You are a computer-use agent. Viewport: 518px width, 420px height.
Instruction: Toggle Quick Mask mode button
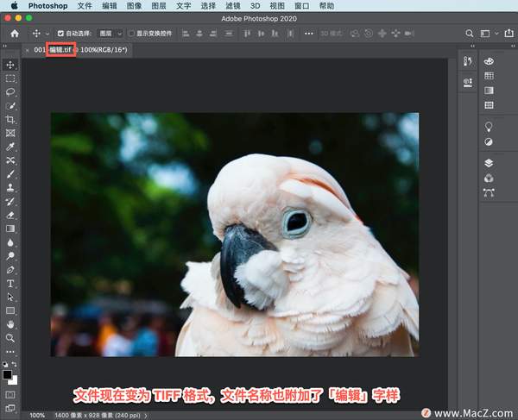tap(10, 394)
